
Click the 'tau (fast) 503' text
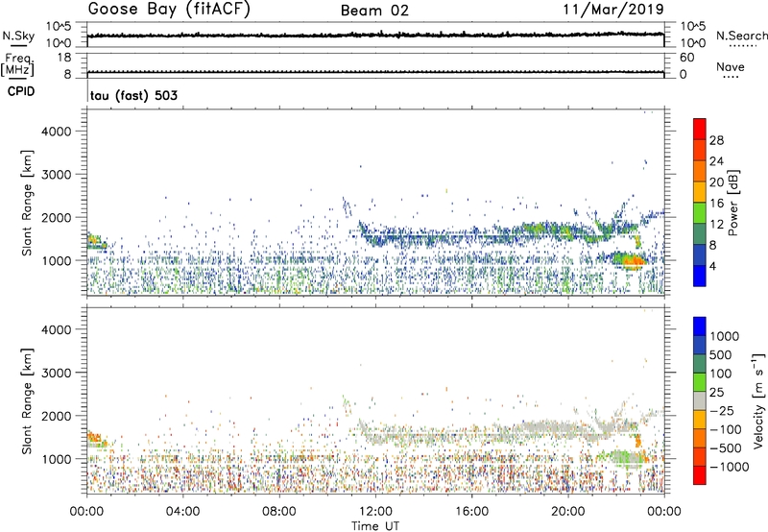[133, 95]
